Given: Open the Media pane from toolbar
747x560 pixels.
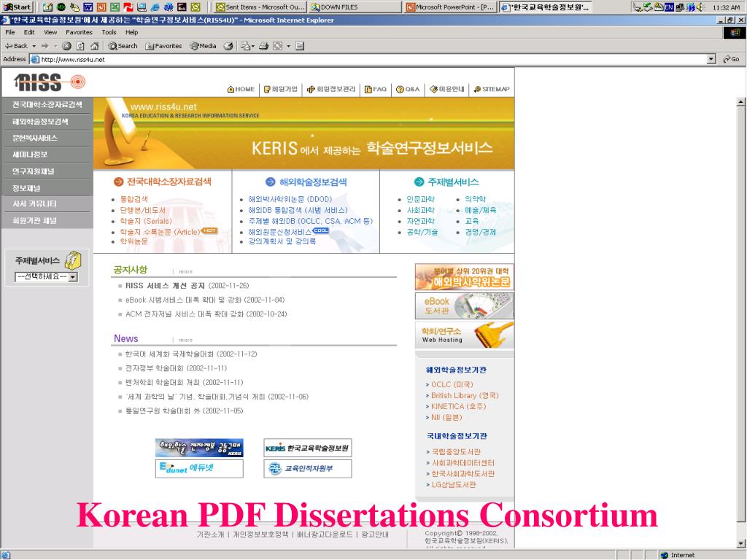Looking at the screenshot, I should pyautogui.click(x=203, y=46).
